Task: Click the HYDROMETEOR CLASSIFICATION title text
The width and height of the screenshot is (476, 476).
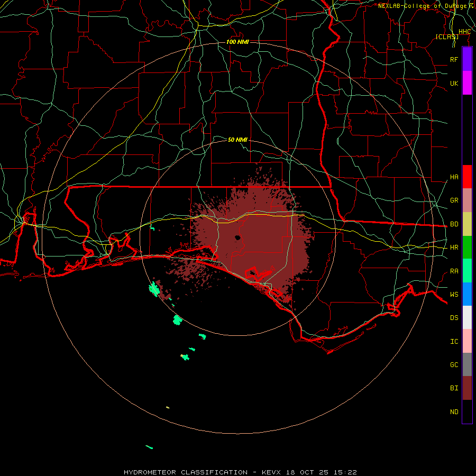Action: [x=186, y=472]
